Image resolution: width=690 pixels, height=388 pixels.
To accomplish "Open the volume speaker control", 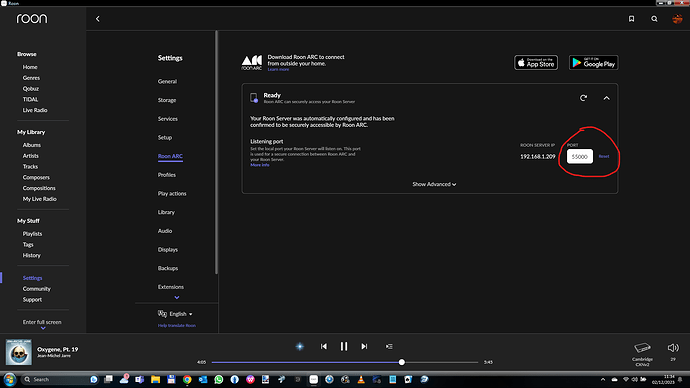I will coord(673,348).
